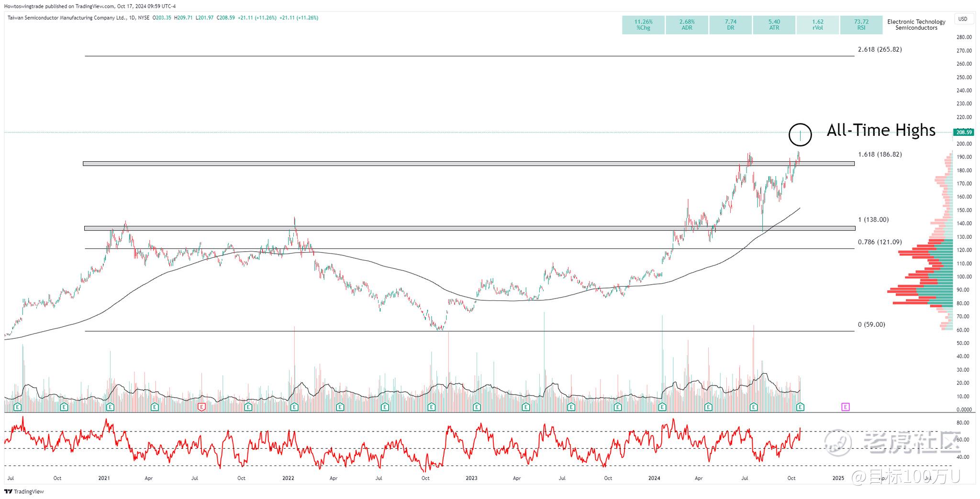Viewport: 980px width, 499px height.
Task: Click the earnings marker at April 2024
Action: pos(709,407)
